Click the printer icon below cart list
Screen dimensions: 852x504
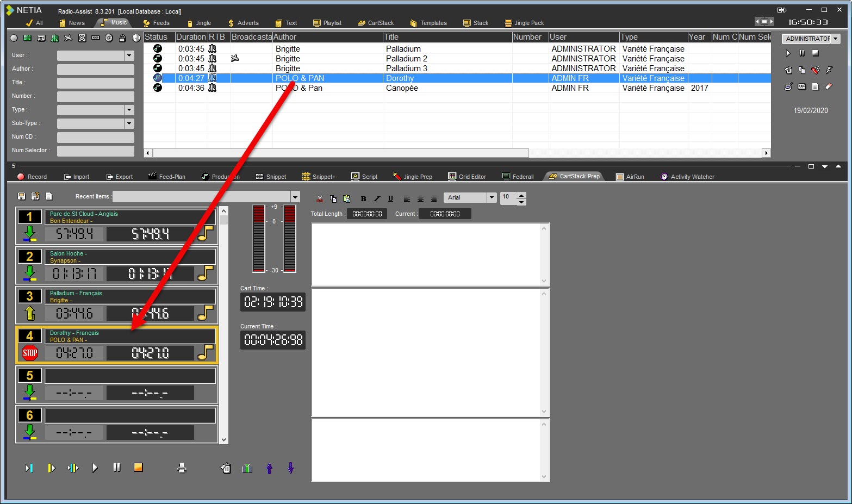tap(182, 468)
